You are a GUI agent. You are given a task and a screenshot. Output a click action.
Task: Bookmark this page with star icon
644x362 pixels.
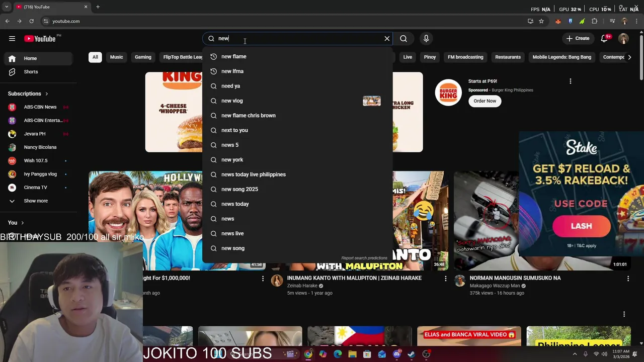541,21
